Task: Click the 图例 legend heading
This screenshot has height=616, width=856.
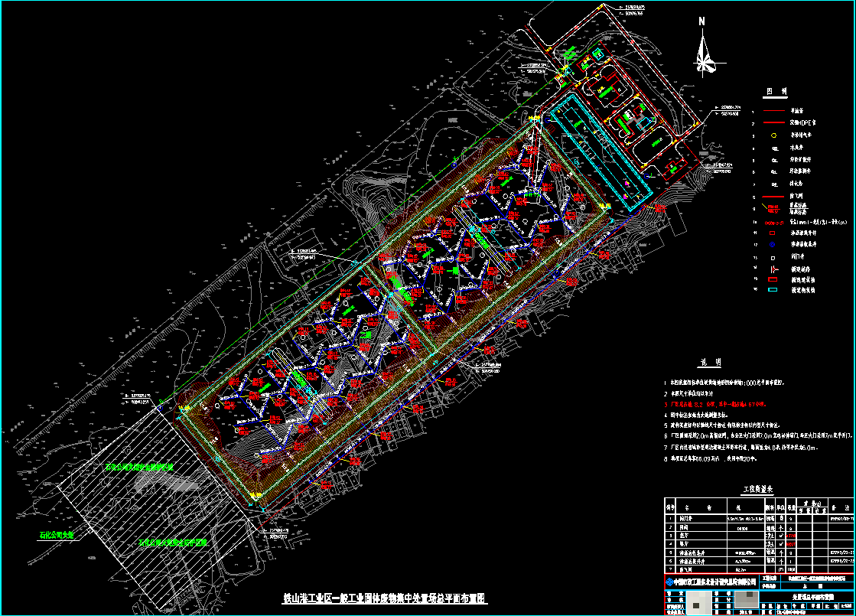Action: (777, 92)
